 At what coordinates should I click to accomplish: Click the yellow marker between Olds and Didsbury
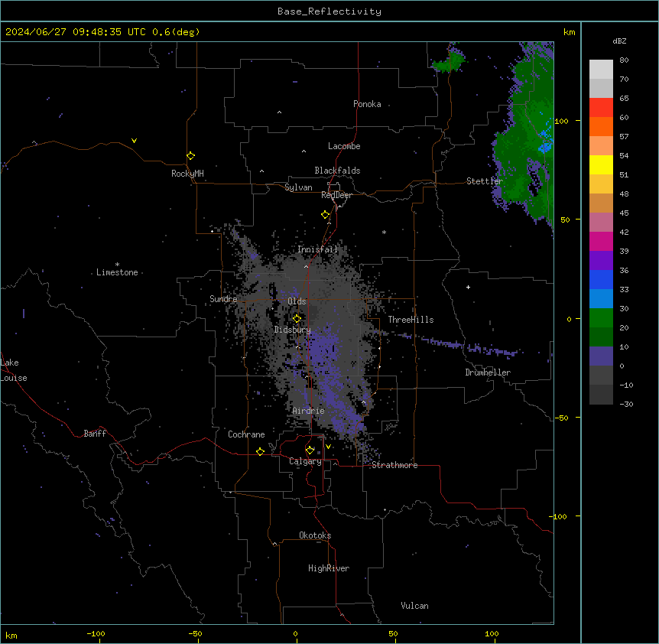[297, 319]
